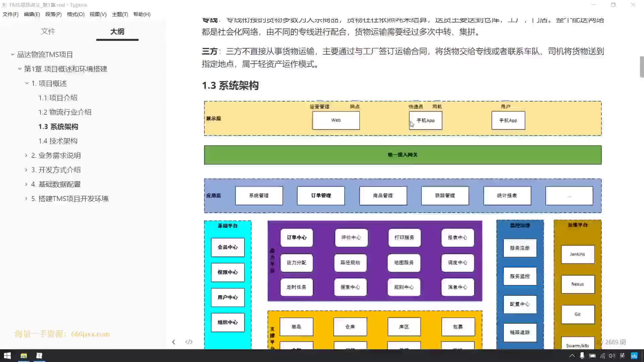Open the Windows Start menu
Image resolution: width=644 pixels, height=362 pixels.
(7, 356)
